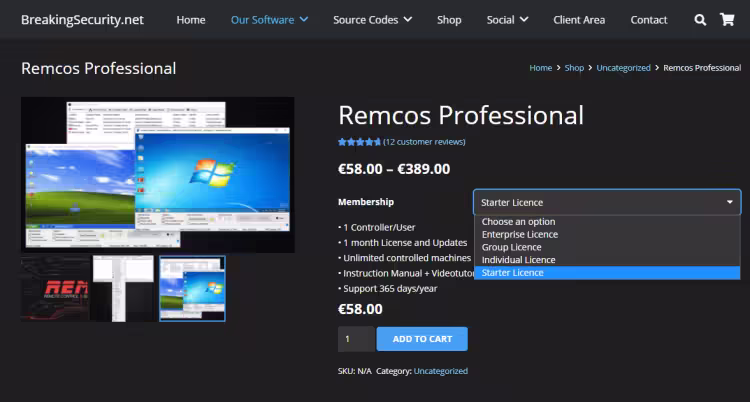The width and height of the screenshot is (750, 402).
Task: Click the Shop breadcrumb link
Action: pyautogui.click(x=574, y=68)
